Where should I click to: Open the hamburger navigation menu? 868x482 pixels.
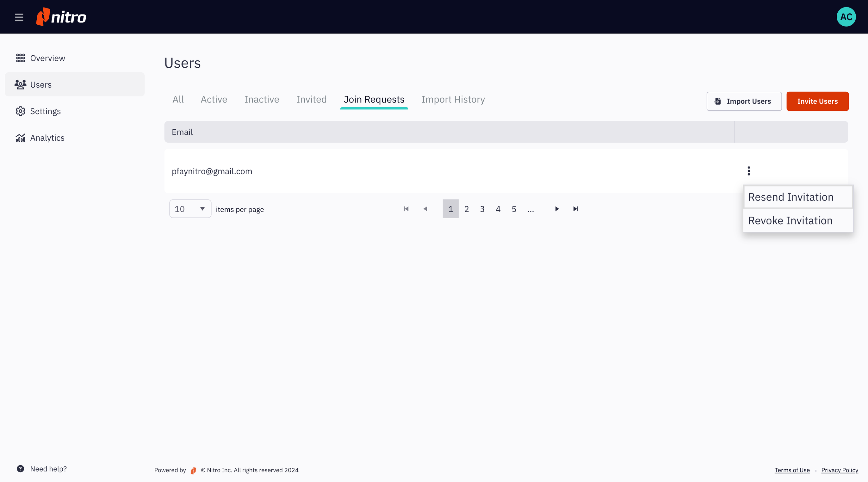[x=19, y=17]
